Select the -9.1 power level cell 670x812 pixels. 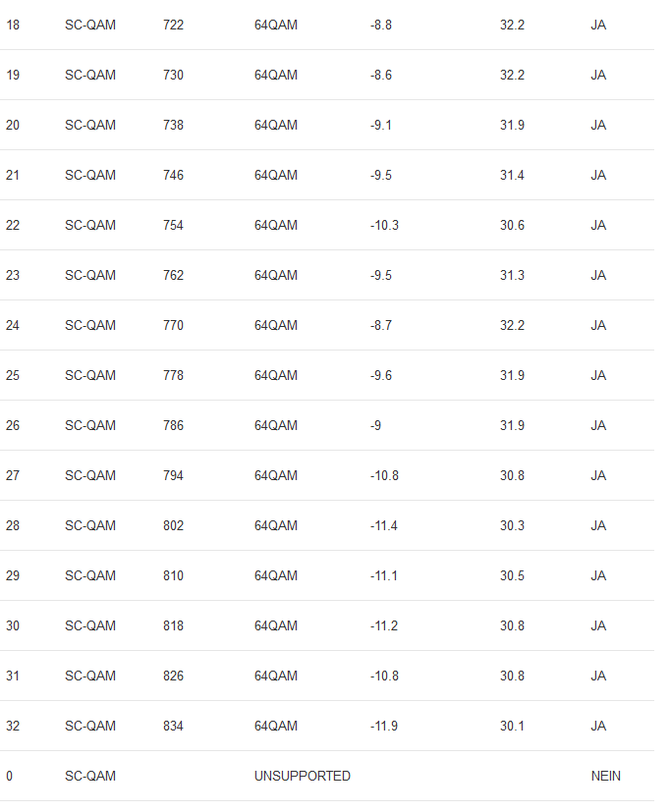point(381,126)
